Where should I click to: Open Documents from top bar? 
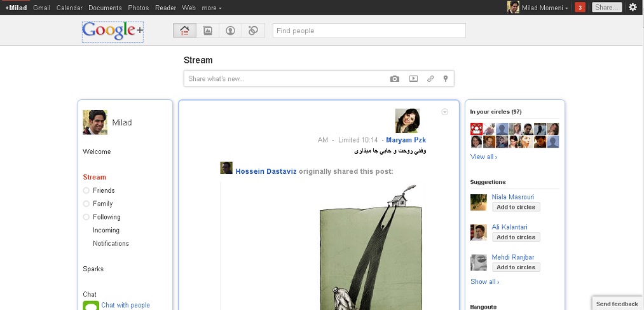pyautogui.click(x=105, y=8)
